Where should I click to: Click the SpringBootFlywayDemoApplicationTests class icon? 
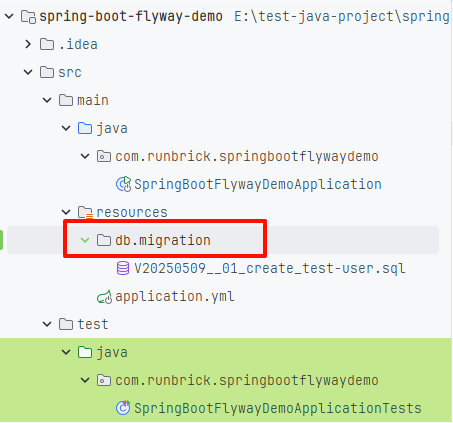pyautogui.click(x=123, y=408)
